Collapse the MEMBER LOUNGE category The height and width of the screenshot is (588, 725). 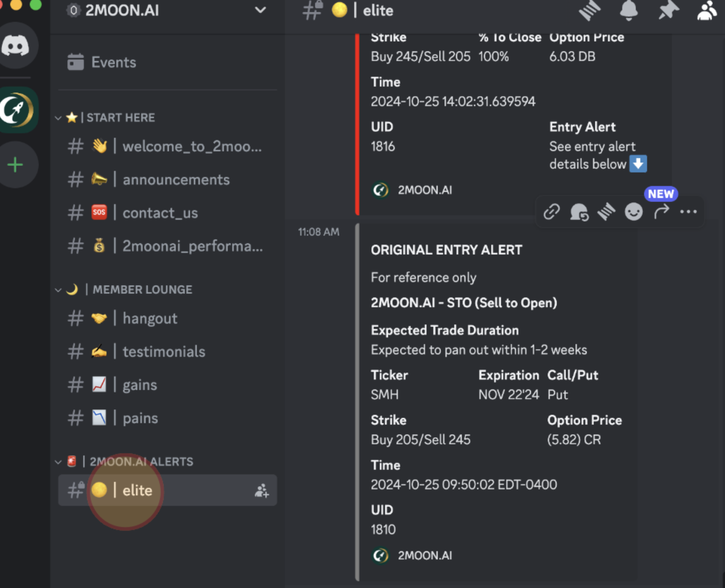[x=58, y=290]
